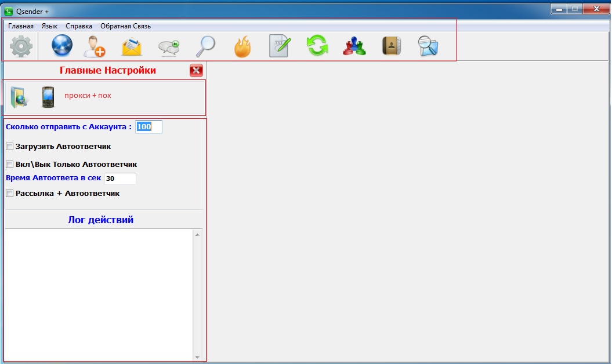Click the log scrollbar down arrow

197,357
